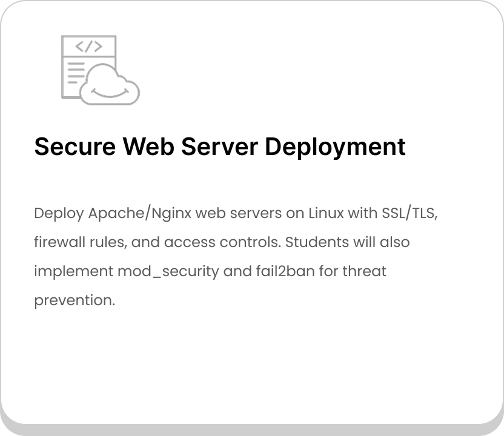Click the code brackets symbol in the icon
Viewport: 504px width, 436px height.
coord(88,46)
